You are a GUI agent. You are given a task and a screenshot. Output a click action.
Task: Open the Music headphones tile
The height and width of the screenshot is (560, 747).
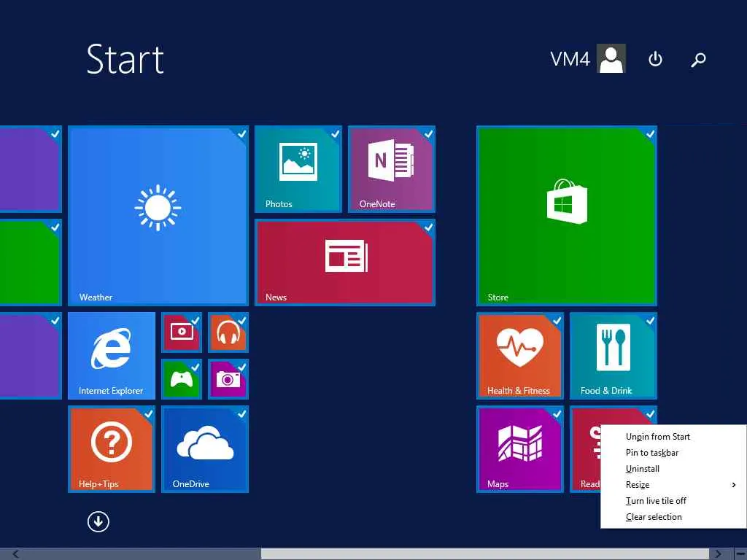228,332
